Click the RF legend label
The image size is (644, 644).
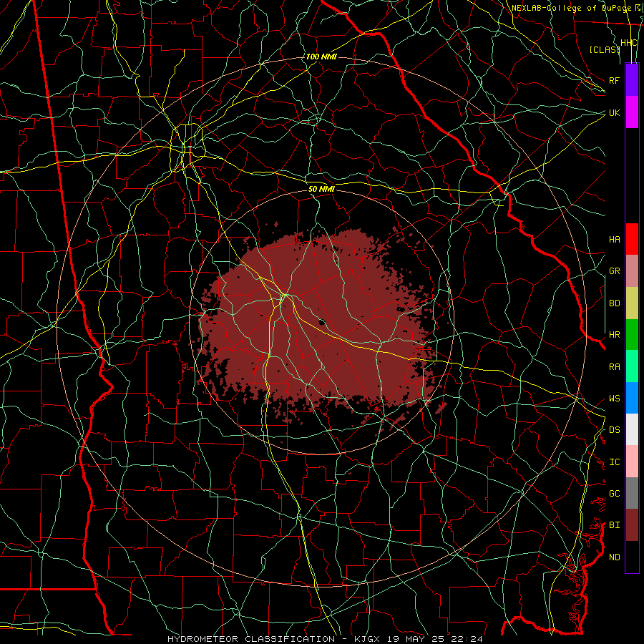(x=614, y=80)
